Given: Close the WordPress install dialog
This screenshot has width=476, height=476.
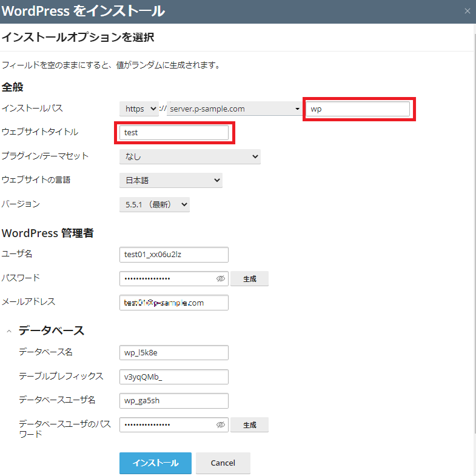Looking at the screenshot, I should point(466,12).
